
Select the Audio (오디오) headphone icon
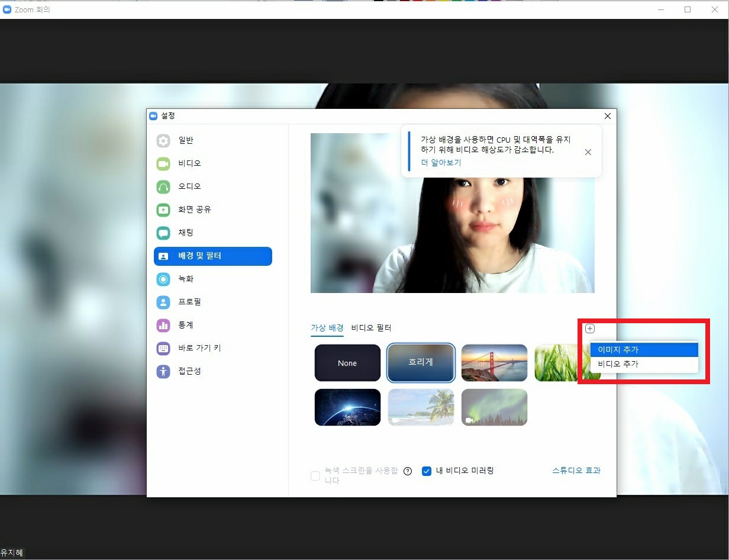163,186
